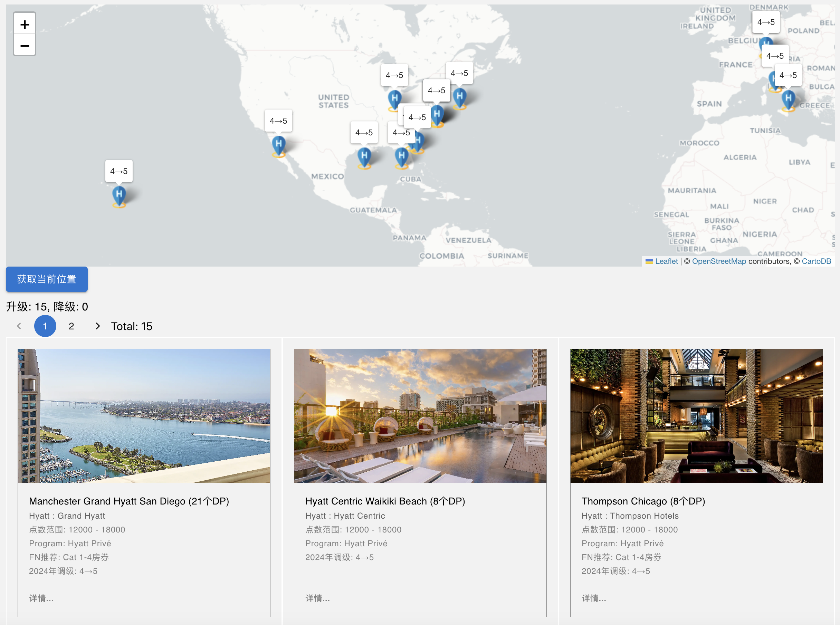This screenshot has width=840, height=625.
Task: Go to previous page with left chevron
Action: [x=19, y=326]
